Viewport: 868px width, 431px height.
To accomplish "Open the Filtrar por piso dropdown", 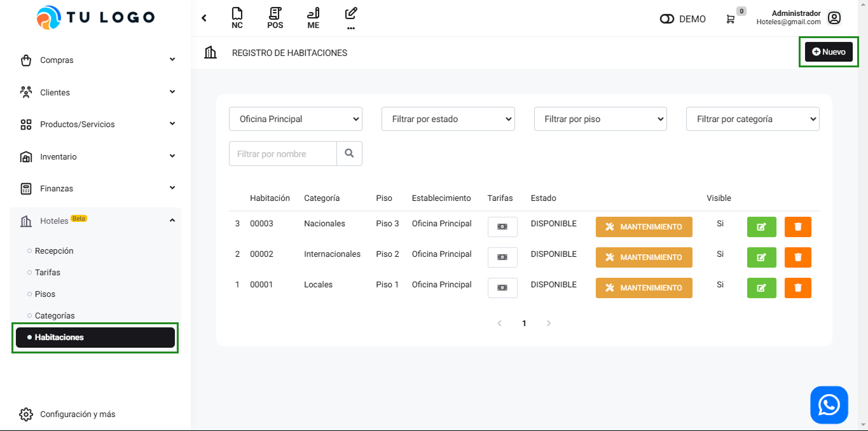I will pyautogui.click(x=600, y=119).
